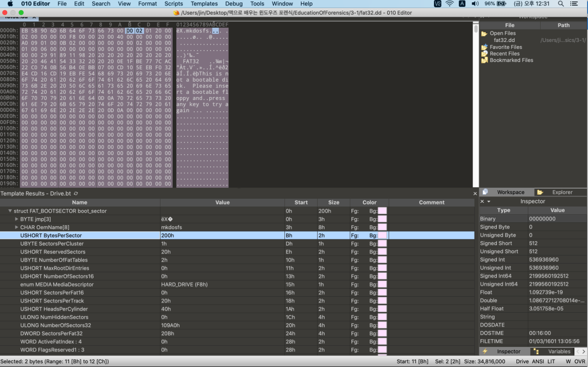This screenshot has width=588, height=367.
Task: Open the Apple menu
Action: pyautogui.click(x=10, y=4)
